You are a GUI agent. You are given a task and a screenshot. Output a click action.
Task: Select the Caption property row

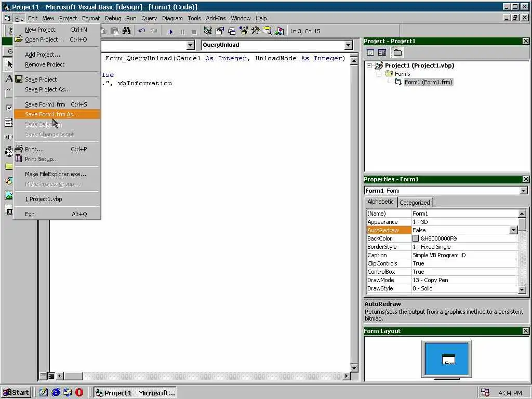443,255
